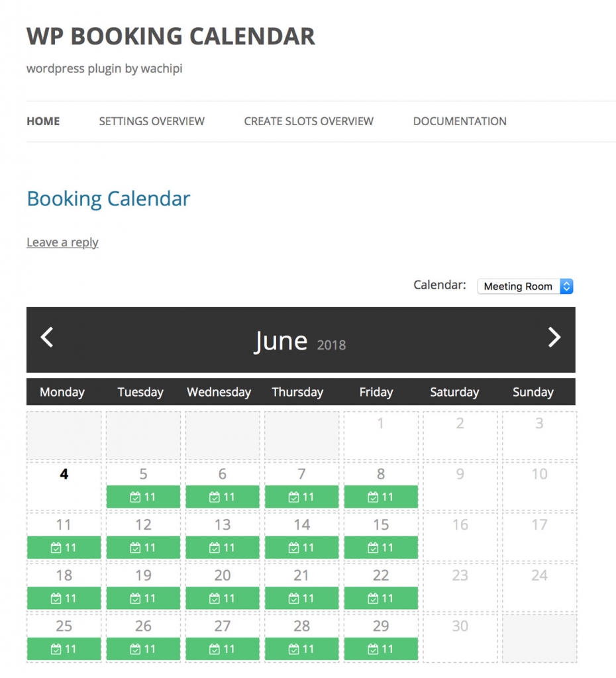Select the booking slot on June 15
Viewport: 616px width, 678px height.
(381, 548)
